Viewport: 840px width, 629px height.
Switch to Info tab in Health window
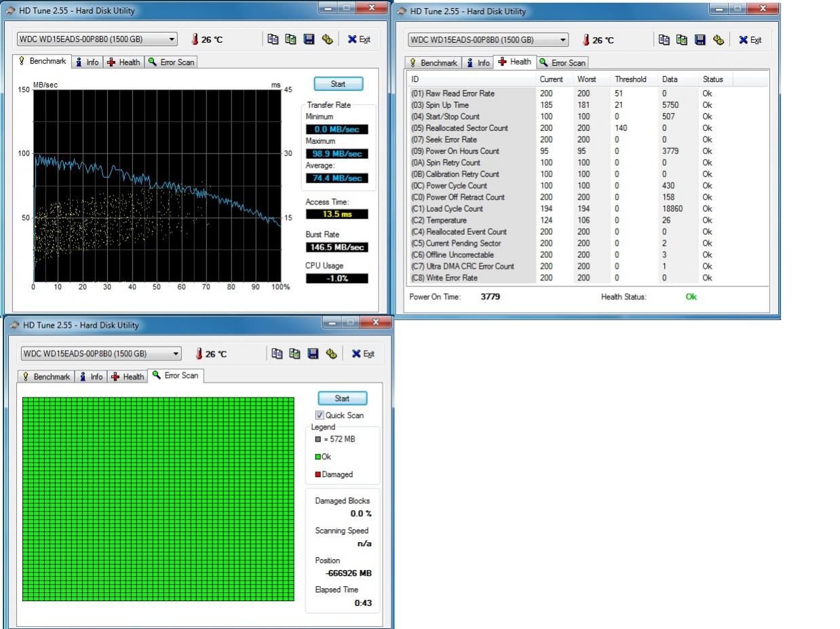(478, 63)
